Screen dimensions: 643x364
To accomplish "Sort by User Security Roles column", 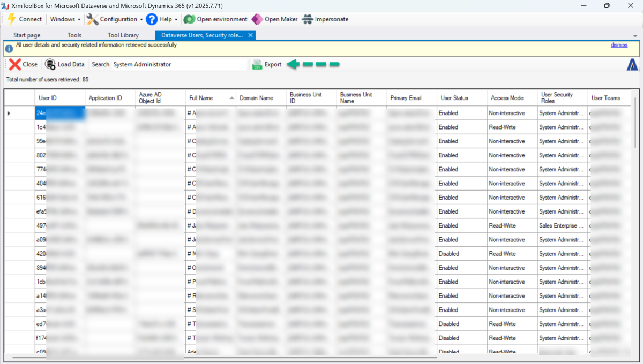I will pyautogui.click(x=563, y=98).
